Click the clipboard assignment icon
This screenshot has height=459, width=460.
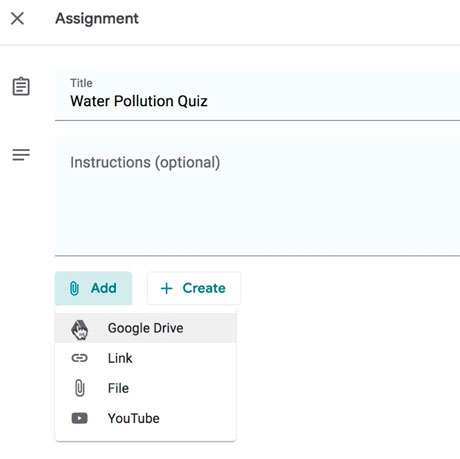[x=21, y=86]
